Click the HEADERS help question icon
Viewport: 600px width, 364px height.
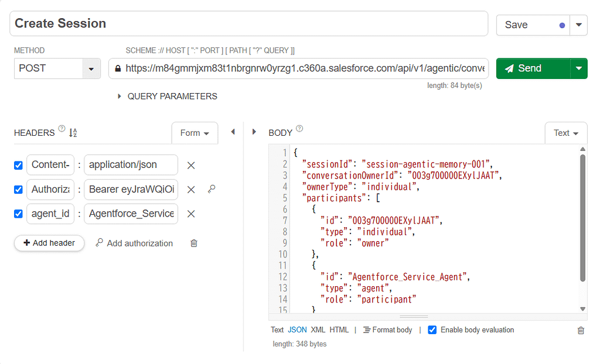tap(62, 129)
